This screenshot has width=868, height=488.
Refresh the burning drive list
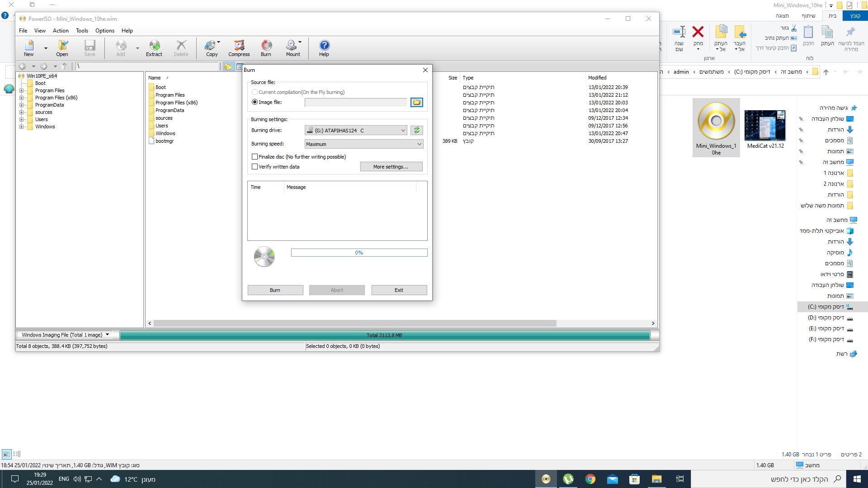(x=416, y=131)
